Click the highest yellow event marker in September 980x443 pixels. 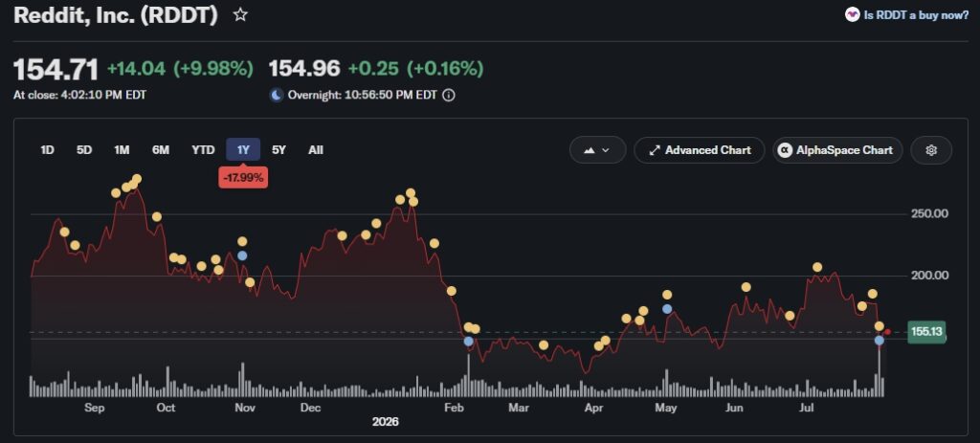(137, 179)
